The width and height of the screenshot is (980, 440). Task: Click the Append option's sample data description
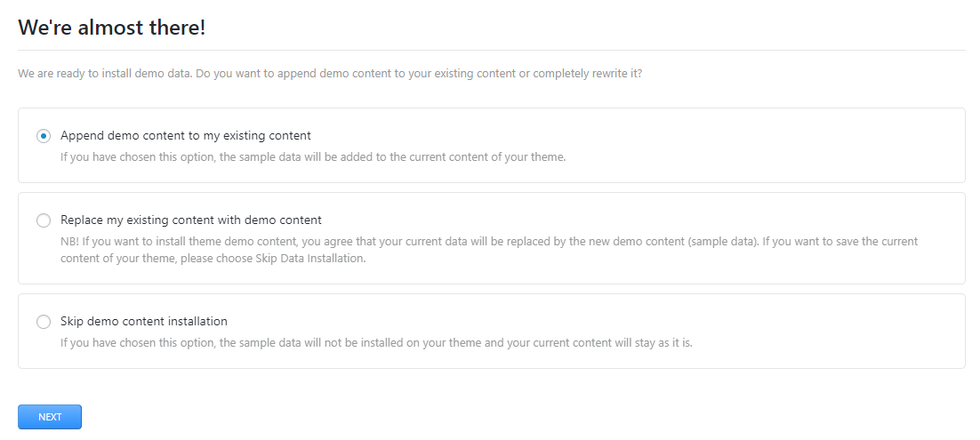tap(313, 157)
